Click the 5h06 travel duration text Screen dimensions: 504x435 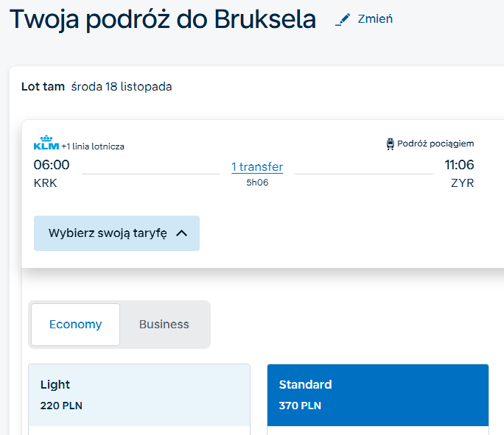coord(257,183)
